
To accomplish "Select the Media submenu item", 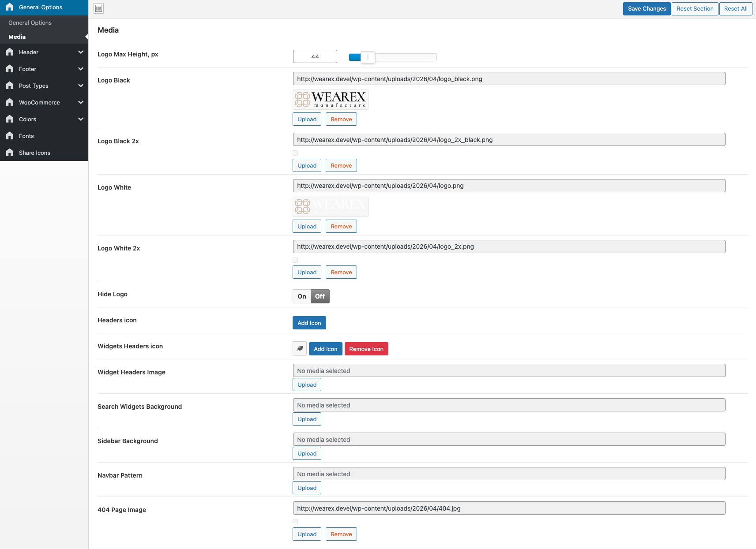I will click(17, 37).
